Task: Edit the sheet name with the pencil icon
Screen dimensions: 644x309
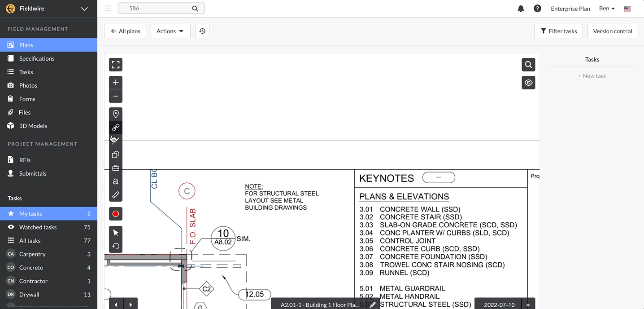Action: (x=373, y=304)
